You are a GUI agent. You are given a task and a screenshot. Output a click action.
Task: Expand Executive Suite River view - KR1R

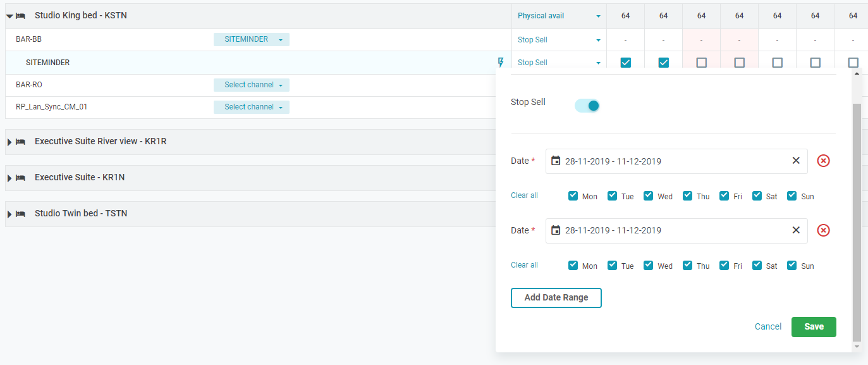coord(9,142)
